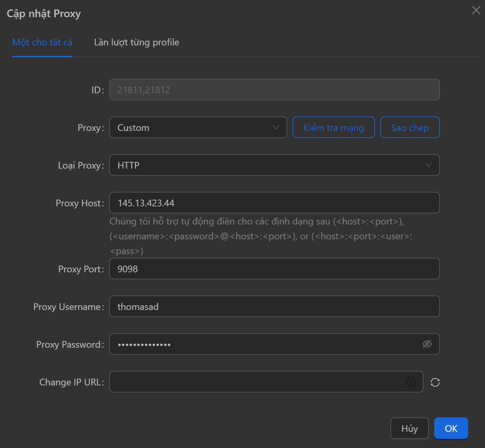The height and width of the screenshot is (448, 485).
Task: Confirm the proxy update with OK
Action: 451,428
